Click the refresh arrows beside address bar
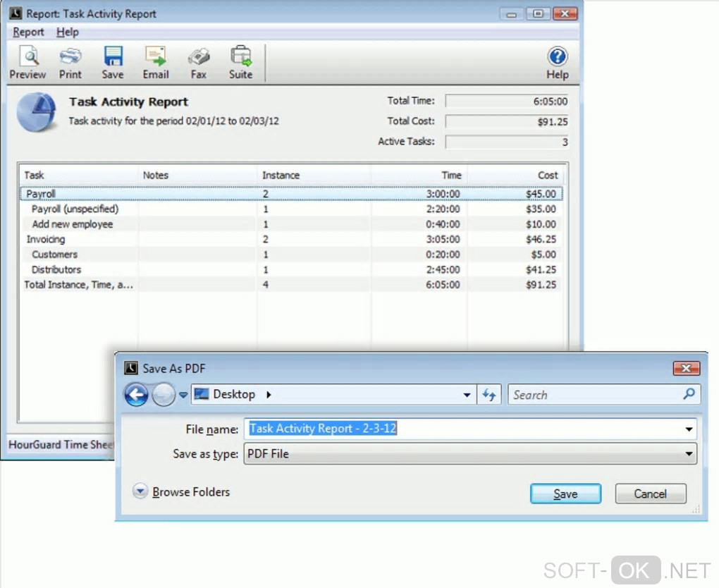This screenshot has height=588, width=719. tap(489, 394)
